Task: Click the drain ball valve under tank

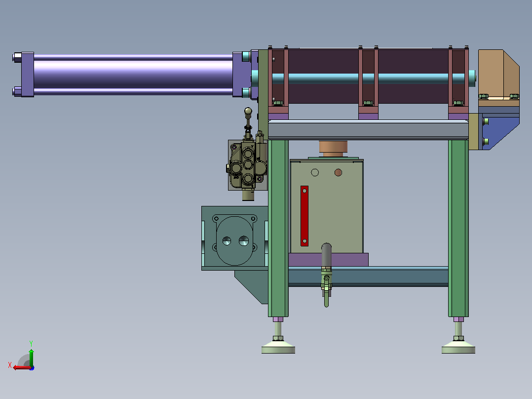Action: [x=326, y=281]
